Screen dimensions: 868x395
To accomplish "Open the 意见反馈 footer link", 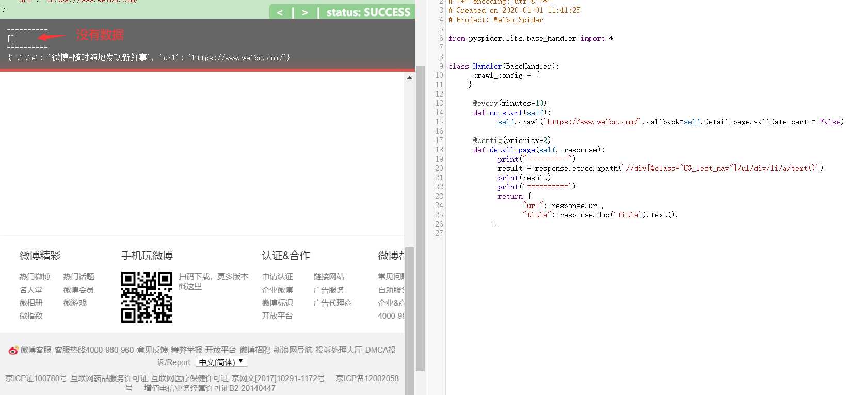I will point(152,350).
